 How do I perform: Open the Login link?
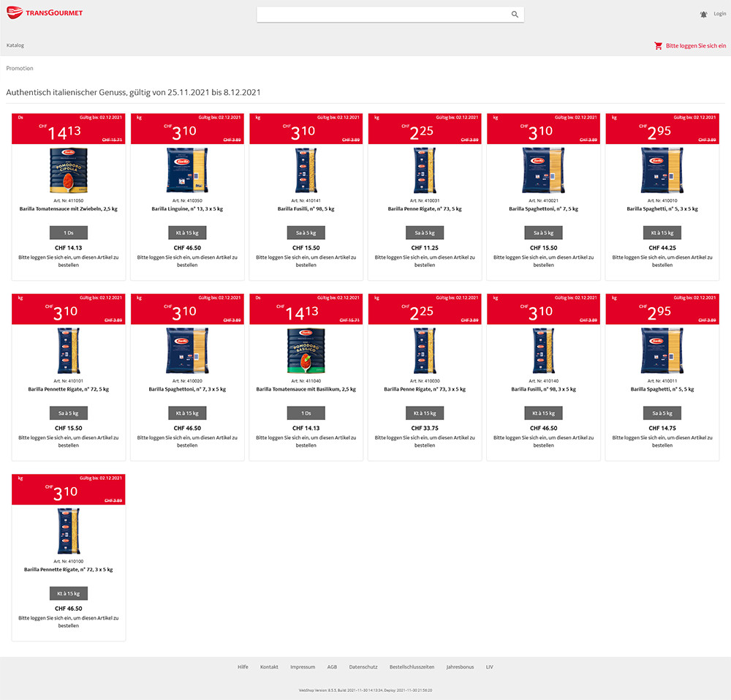[719, 14]
